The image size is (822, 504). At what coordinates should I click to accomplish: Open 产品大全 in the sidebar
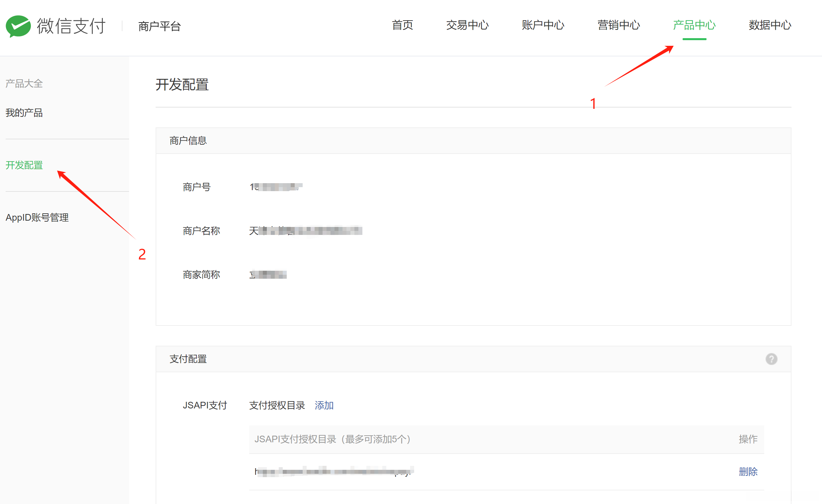coord(24,83)
